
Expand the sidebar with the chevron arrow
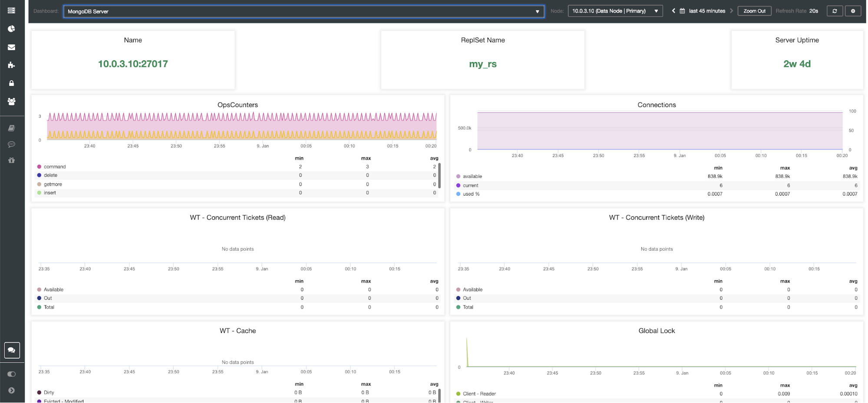click(x=12, y=390)
